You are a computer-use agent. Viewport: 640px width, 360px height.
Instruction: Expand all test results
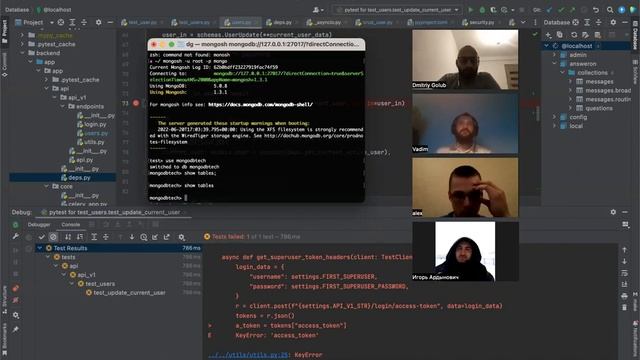pos(94,237)
